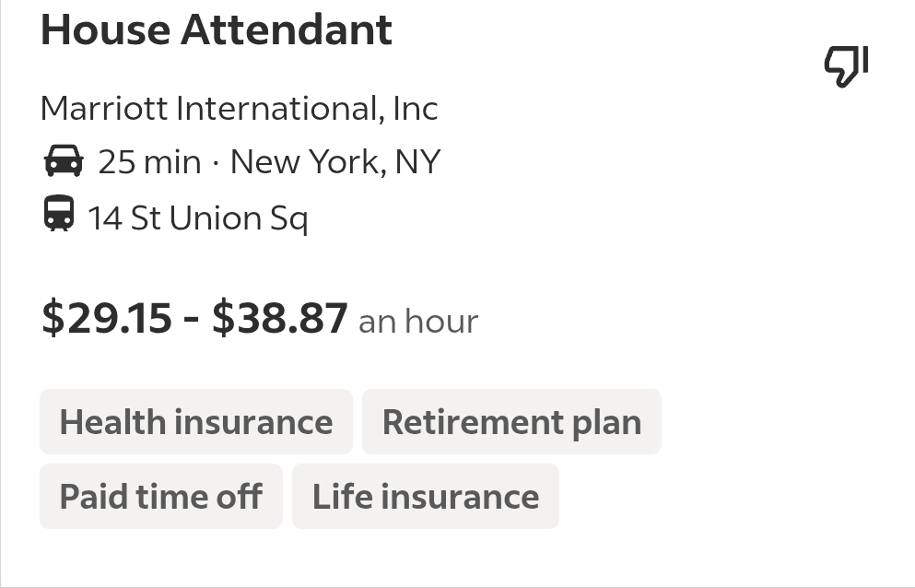Click the $29.15 minimum hourly pay

[x=107, y=318]
